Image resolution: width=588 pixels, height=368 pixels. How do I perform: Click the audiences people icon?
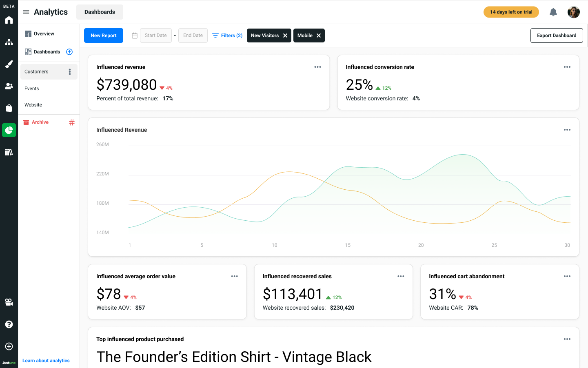coord(9,86)
